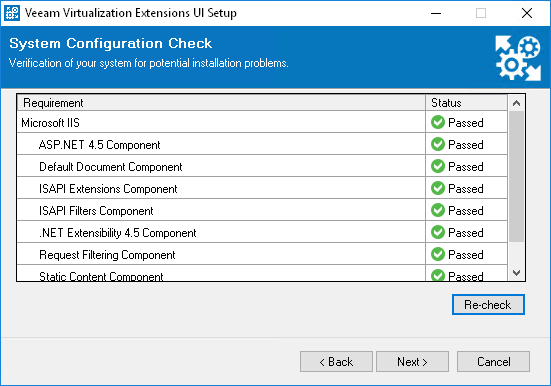Click the scroll up arrow of requirements list
Viewport: 551px width, 386px height.
[516, 103]
